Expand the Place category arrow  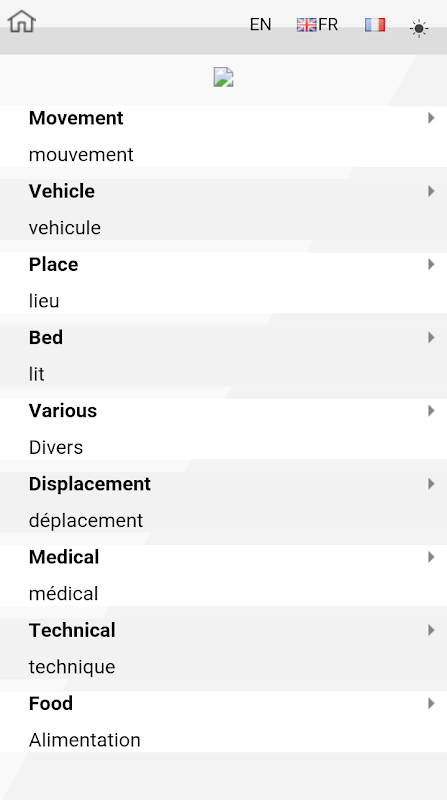coord(431,264)
